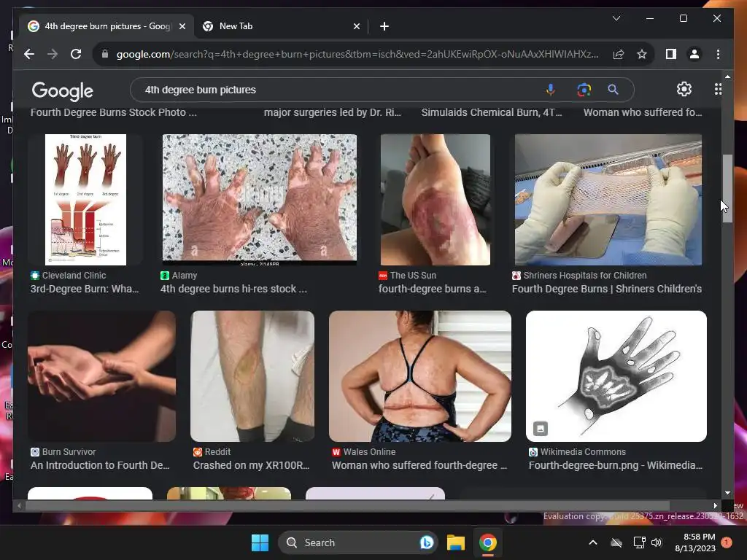Open 'An Introduction to Fourth De...' link
This screenshot has width=747, height=560.
tap(100, 465)
